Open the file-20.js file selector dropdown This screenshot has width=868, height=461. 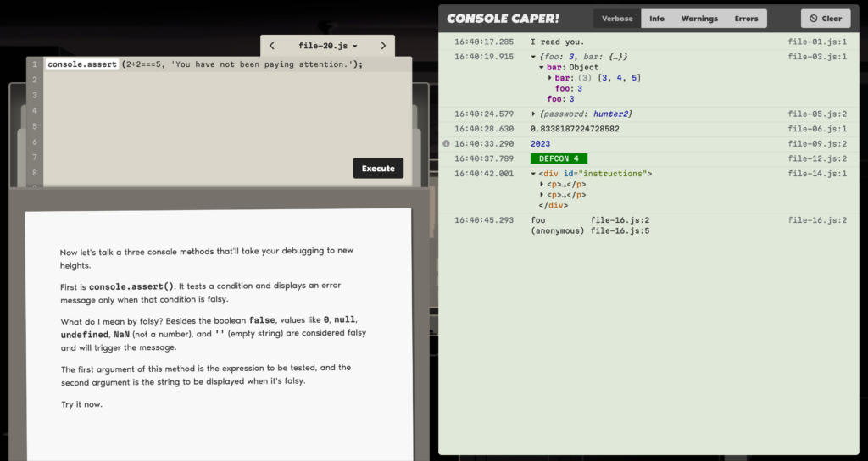click(x=328, y=46)
